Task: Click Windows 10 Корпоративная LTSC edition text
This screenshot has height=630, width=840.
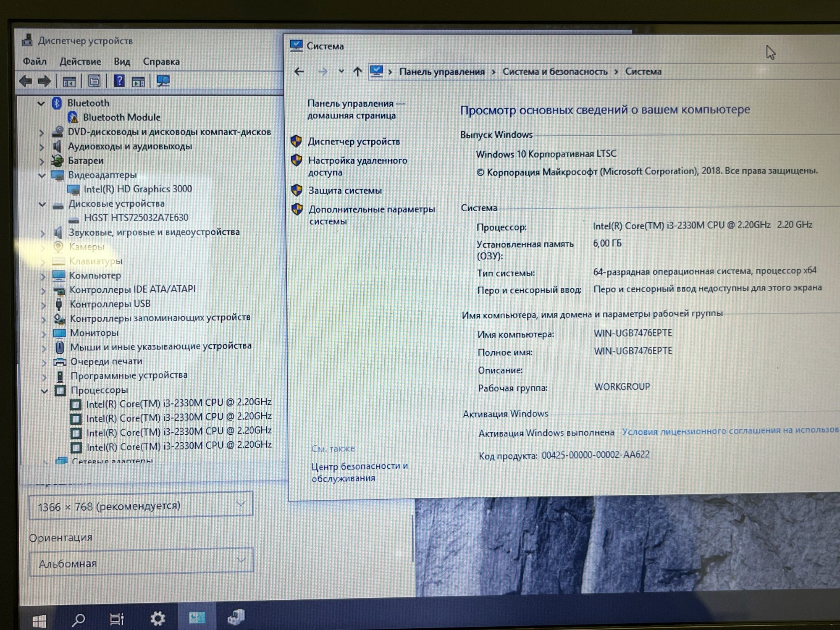Action: 546,154
